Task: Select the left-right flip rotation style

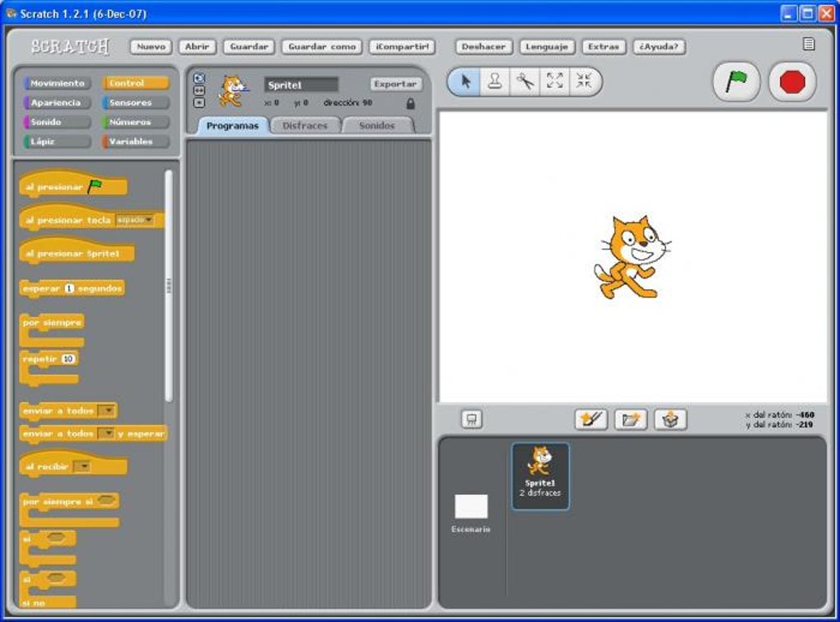Action: point(198,91)
